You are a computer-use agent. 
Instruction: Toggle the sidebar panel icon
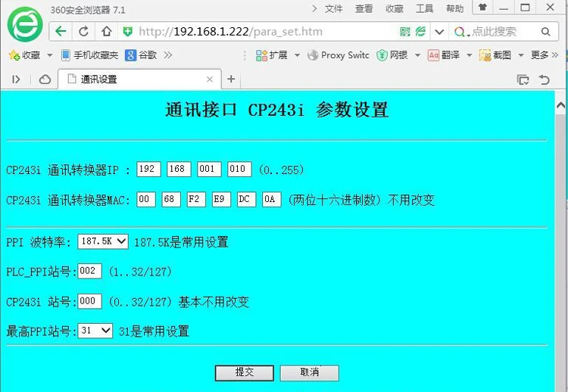click(16, 79)
